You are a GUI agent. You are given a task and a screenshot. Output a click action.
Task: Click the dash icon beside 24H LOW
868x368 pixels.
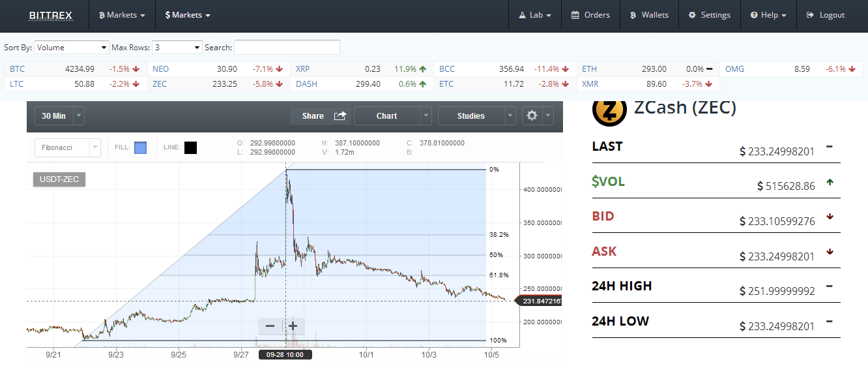[830, 321]
